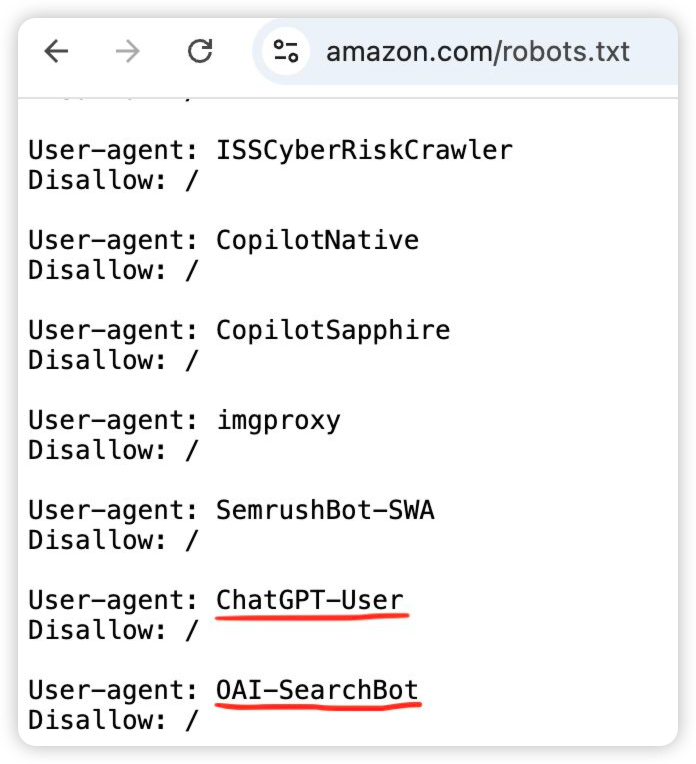Click the Disallow rule under SemrushBot-SWA
Viewport: 696px width, 764px height.
point(113,541)
